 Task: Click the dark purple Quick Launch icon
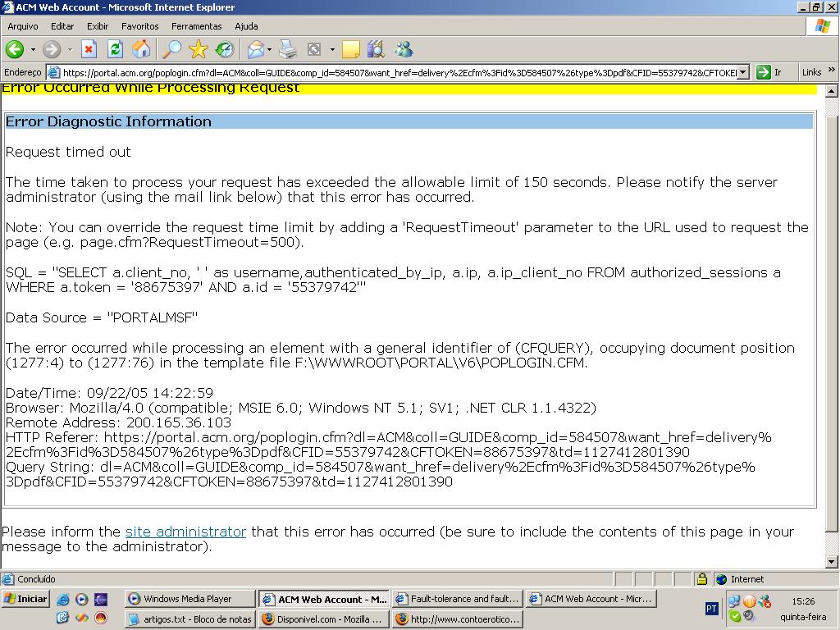click(x=100, y=600)
